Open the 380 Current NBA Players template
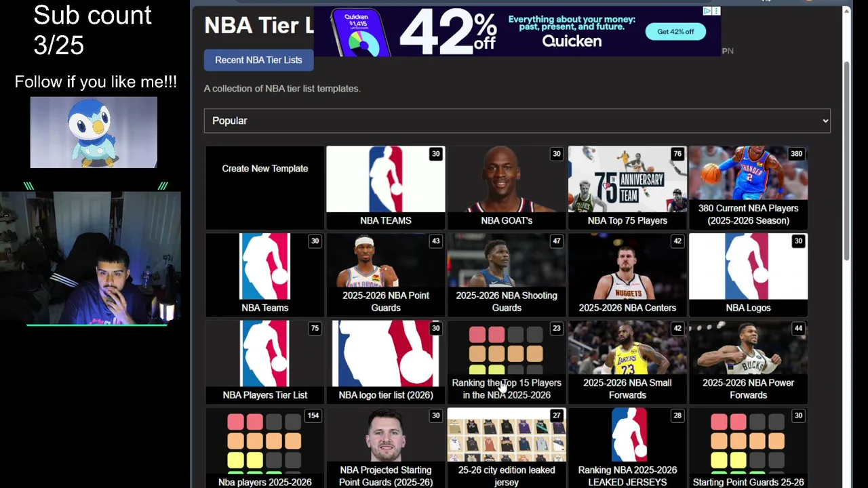This screenshot has width=868, height=488. point(748,188)
